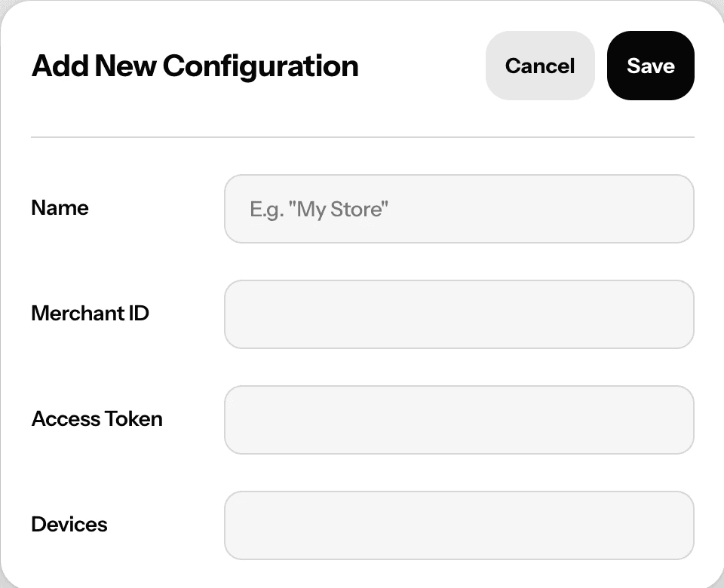Activate the Devices input field
The width and height of the screenshot is (724, 588).
click(x=459, y=525)
